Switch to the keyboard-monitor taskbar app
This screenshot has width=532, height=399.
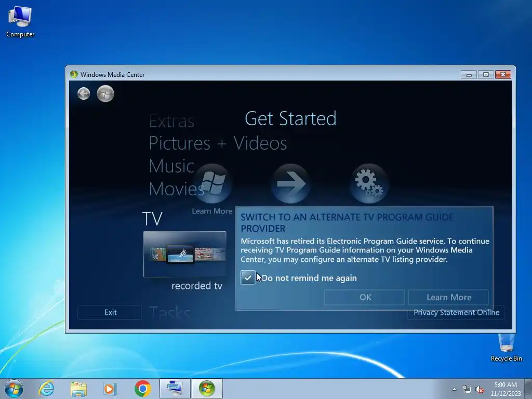[x=175, y=389]
